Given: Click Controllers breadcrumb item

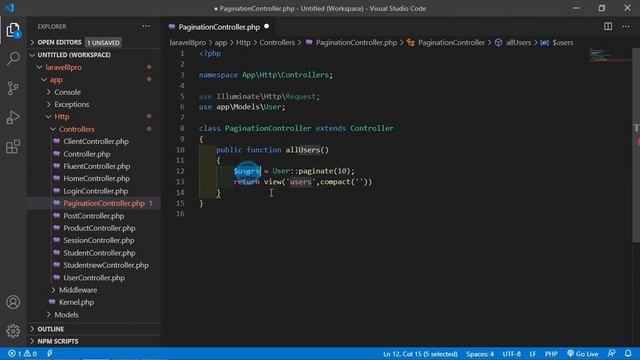Looking at the screenshot, I should pyautogui.click(x=277, y=42).
